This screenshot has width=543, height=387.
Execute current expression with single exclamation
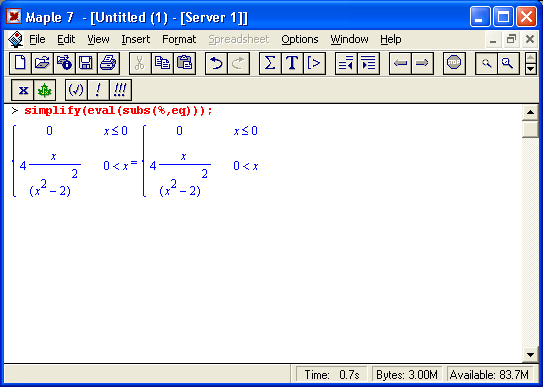(98, 90)
